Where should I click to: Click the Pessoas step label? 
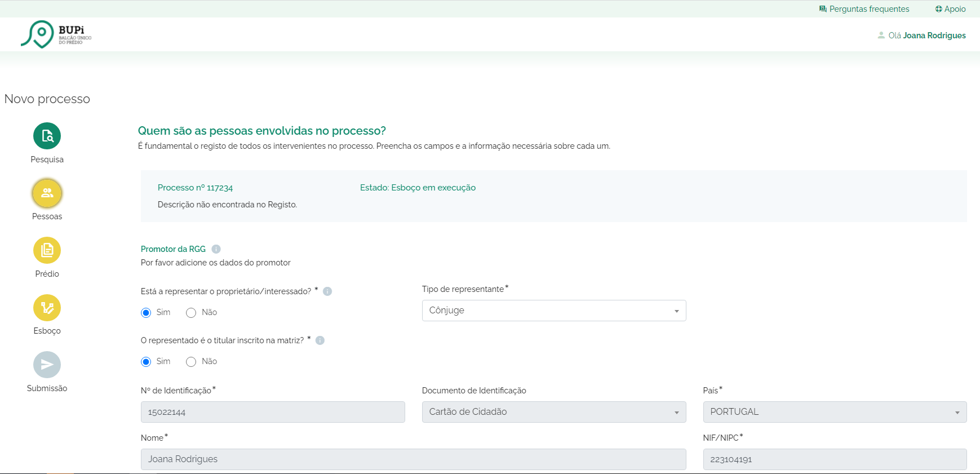click(47, 216)
